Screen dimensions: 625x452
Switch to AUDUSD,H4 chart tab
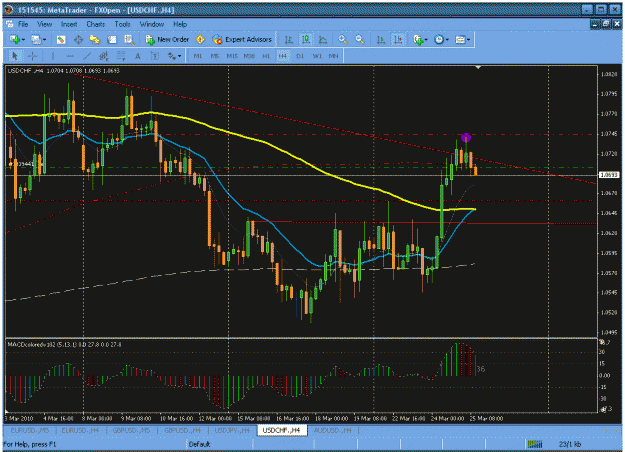tap(333, 430)
